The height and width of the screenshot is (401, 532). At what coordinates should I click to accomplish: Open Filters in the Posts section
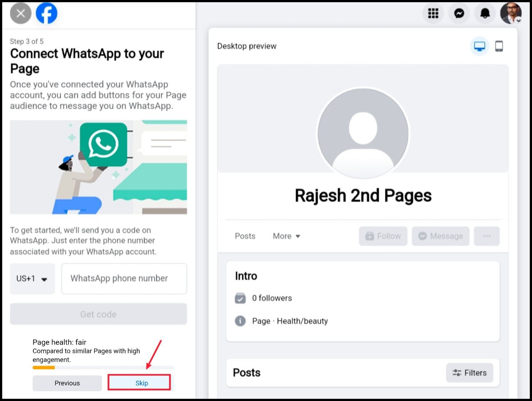coord(470,373)
